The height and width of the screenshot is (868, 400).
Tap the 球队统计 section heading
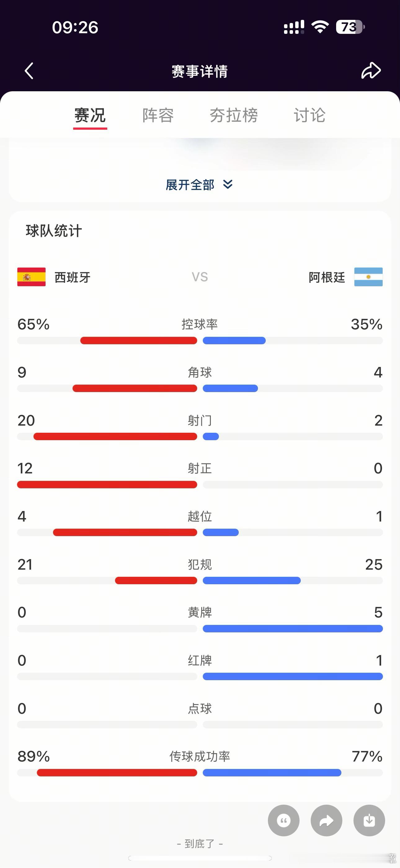point(54,231)
